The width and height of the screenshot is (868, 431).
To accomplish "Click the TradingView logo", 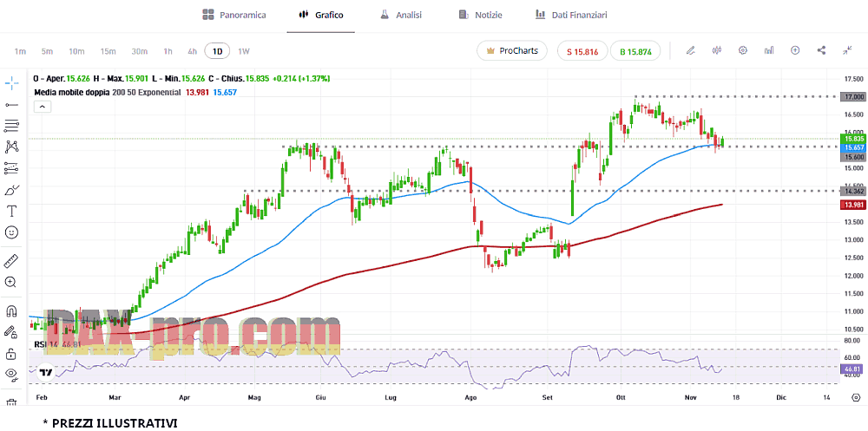I will click(46, 372).
